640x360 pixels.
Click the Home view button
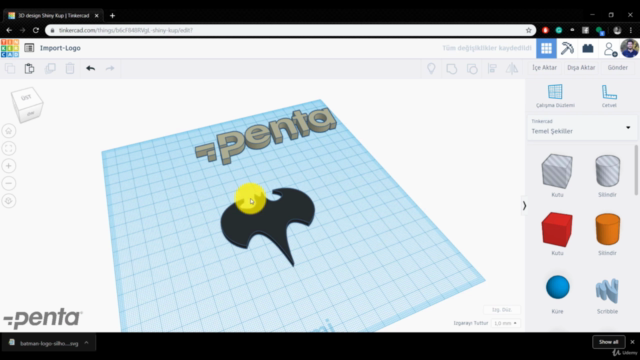[9, 131]
